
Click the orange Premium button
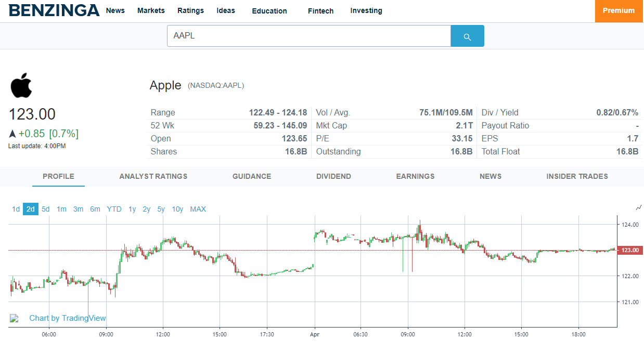(619, 11)
